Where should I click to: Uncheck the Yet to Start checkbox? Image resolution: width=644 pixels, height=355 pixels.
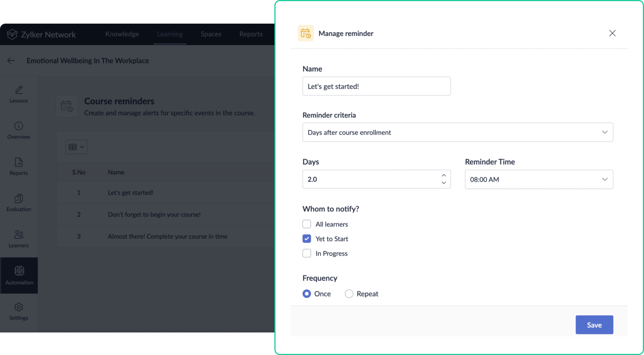[x=307, y=238]
